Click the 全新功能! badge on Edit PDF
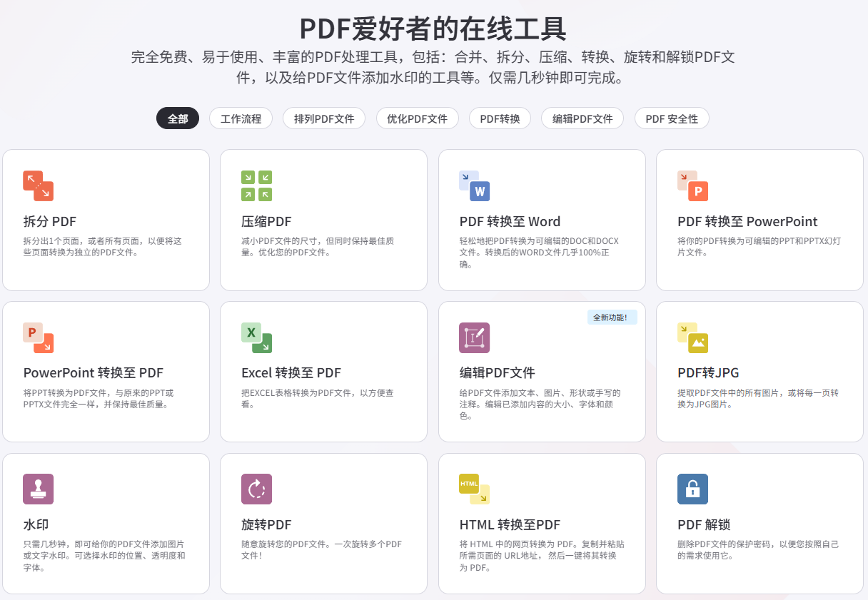Screen dimensions: 868x600 [x=612, y=317]
